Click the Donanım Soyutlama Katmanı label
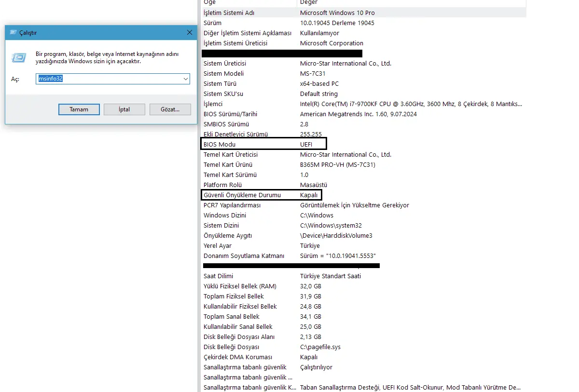579x392 pixels. point(244,256)
